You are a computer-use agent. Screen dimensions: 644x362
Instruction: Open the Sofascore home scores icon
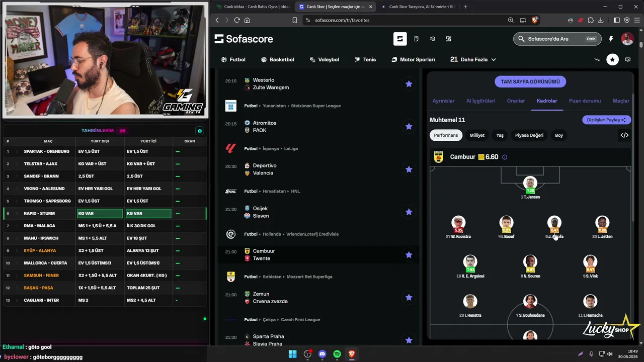400,39
